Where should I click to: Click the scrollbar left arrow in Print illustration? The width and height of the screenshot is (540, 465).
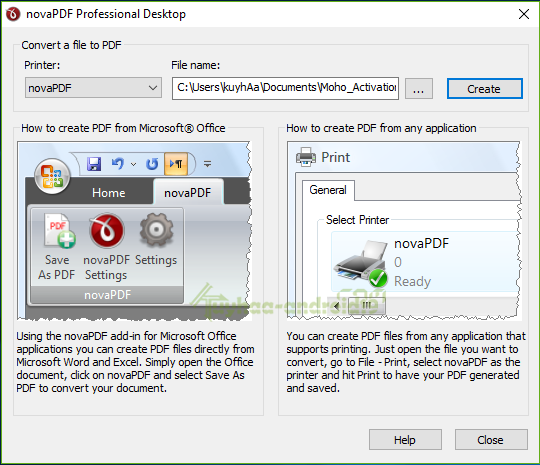click(336, 305)
